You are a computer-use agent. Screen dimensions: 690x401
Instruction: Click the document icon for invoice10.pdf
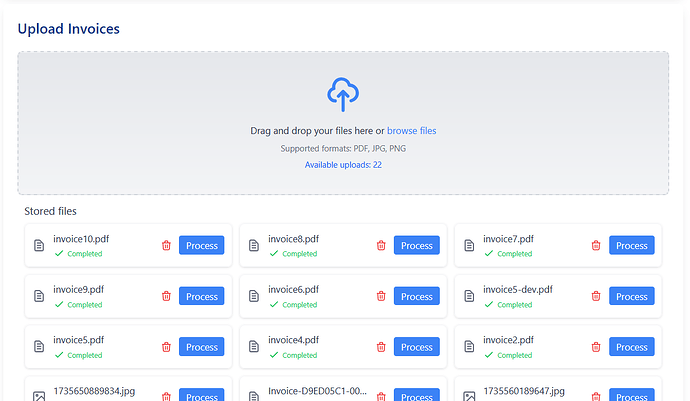(39, 245)
